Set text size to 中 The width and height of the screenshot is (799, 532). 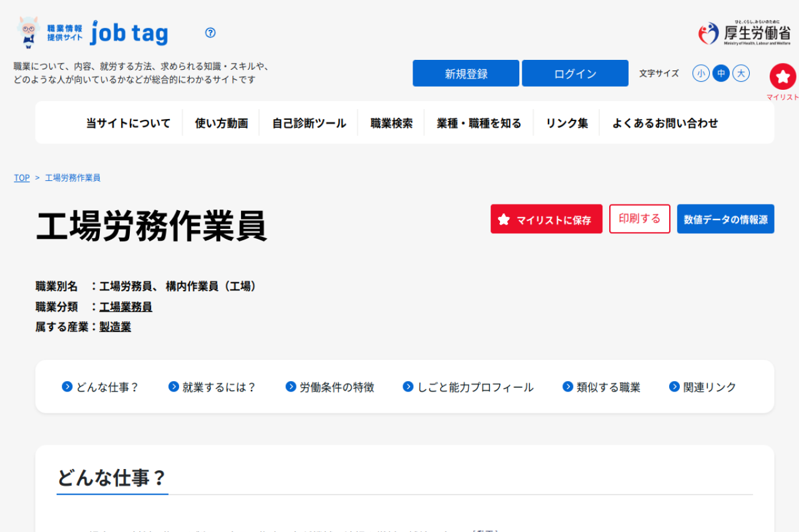point(721,74)
